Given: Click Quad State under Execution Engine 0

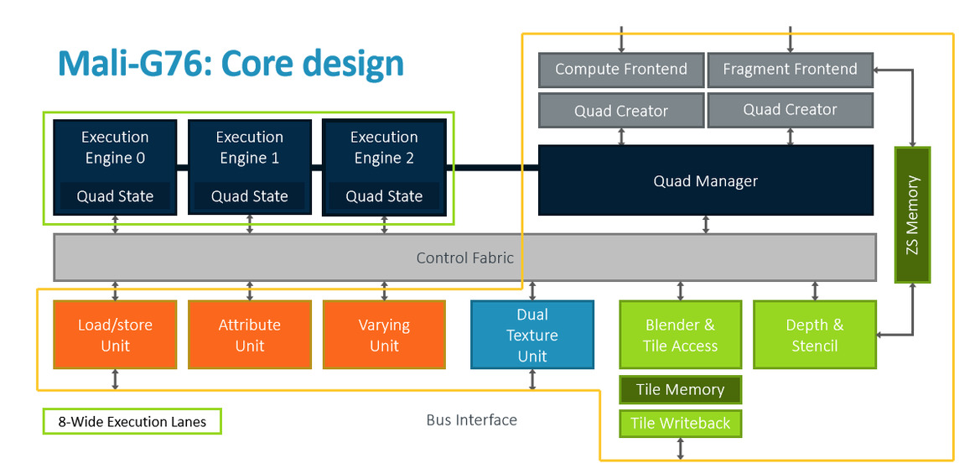Looking at the screenshot, I should [x=115, y=196].
